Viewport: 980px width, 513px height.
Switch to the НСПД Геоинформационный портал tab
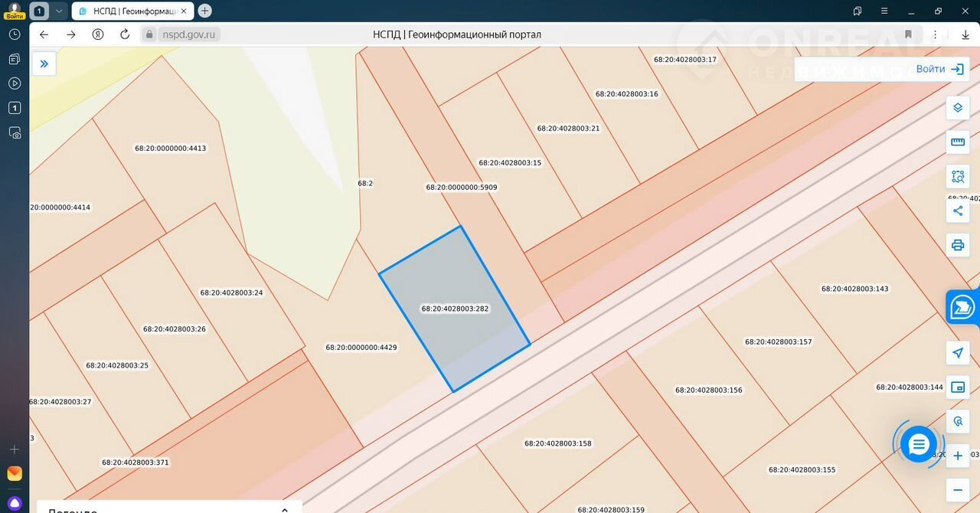[132, 11]
